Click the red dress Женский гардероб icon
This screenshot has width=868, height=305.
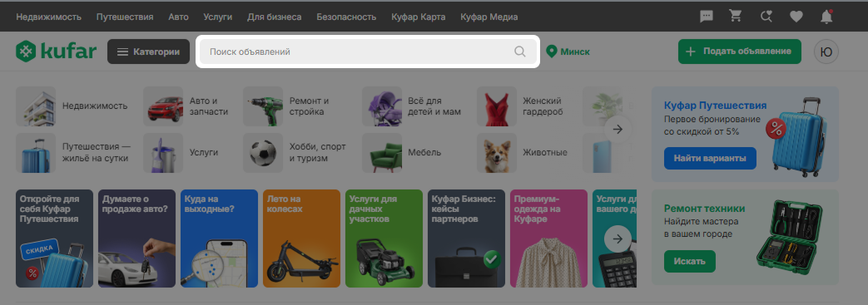[x=497, y=106]
